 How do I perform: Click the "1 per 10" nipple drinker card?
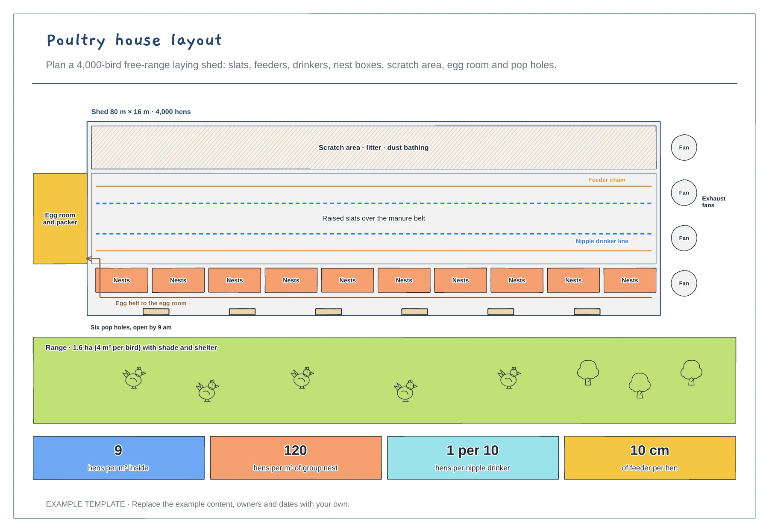coord(473,458)
